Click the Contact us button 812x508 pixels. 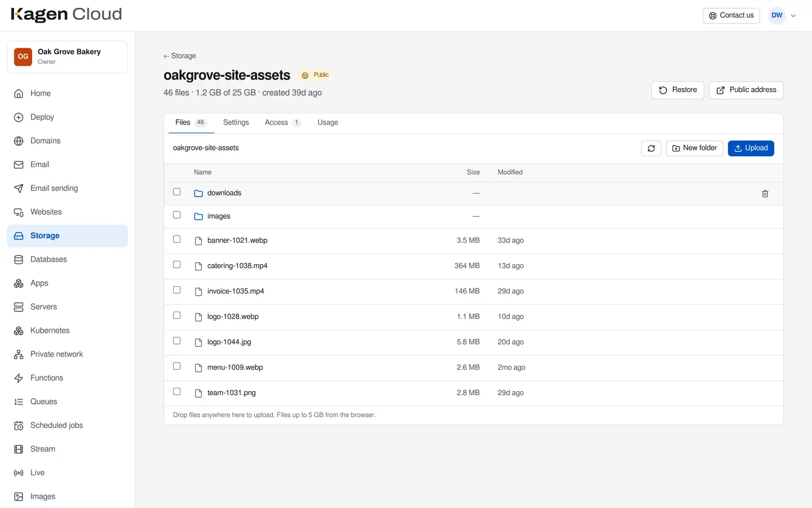click(731, 16)
